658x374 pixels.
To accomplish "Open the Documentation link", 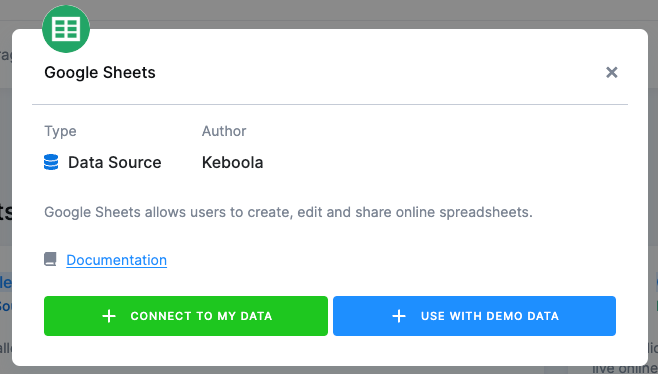I will (x=117, y=260).
